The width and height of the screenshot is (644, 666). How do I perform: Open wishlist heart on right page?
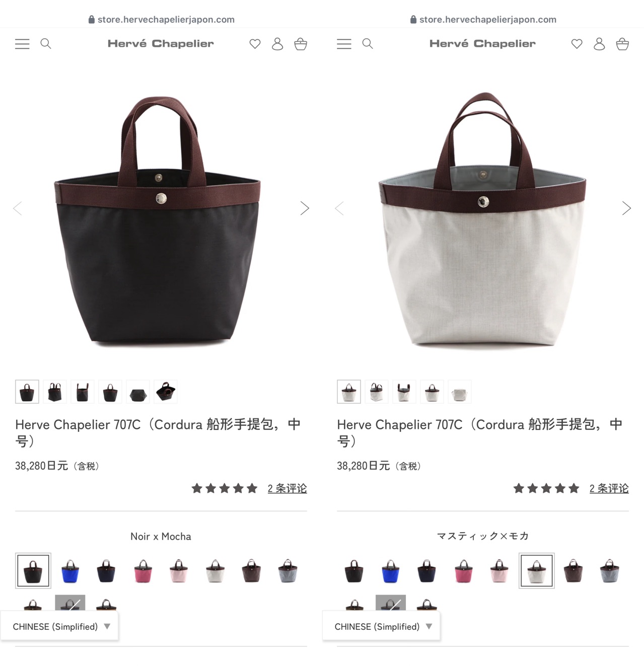577,44
